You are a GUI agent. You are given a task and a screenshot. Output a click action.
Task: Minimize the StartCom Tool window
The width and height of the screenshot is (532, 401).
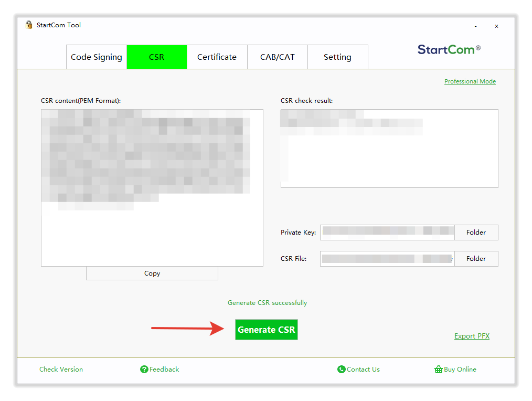[476, 26]
